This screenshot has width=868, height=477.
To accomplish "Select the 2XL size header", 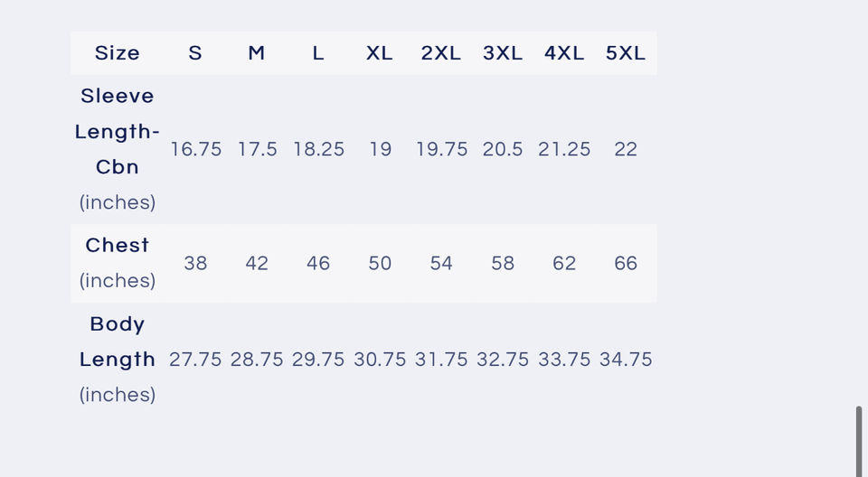I will [x=441, y=53].
